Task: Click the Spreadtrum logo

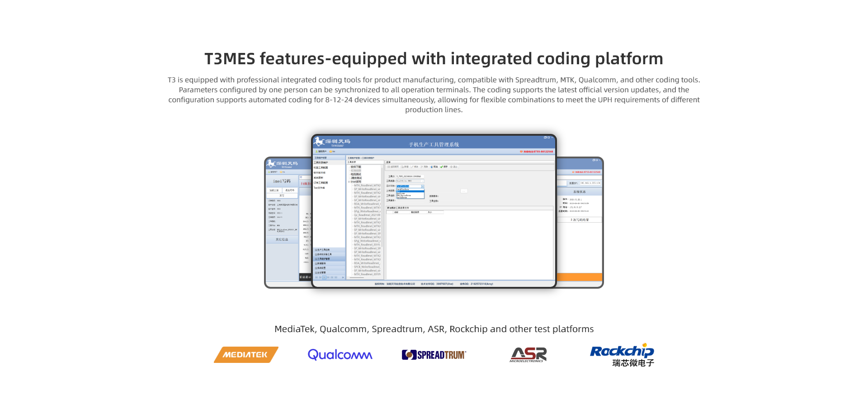Action: pos(434,355)
